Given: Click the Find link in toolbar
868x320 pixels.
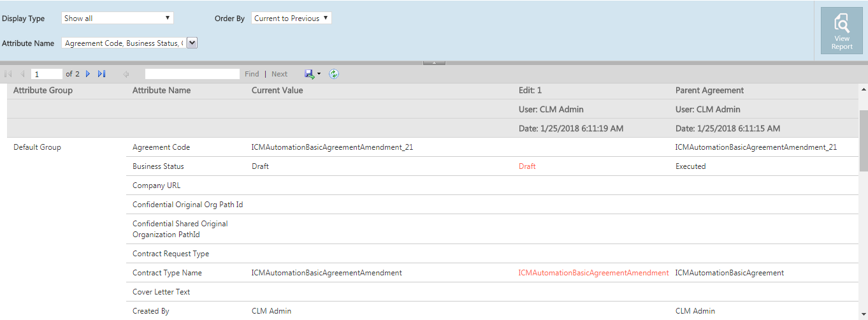Looking at the screenshot, I should (252, 74).
